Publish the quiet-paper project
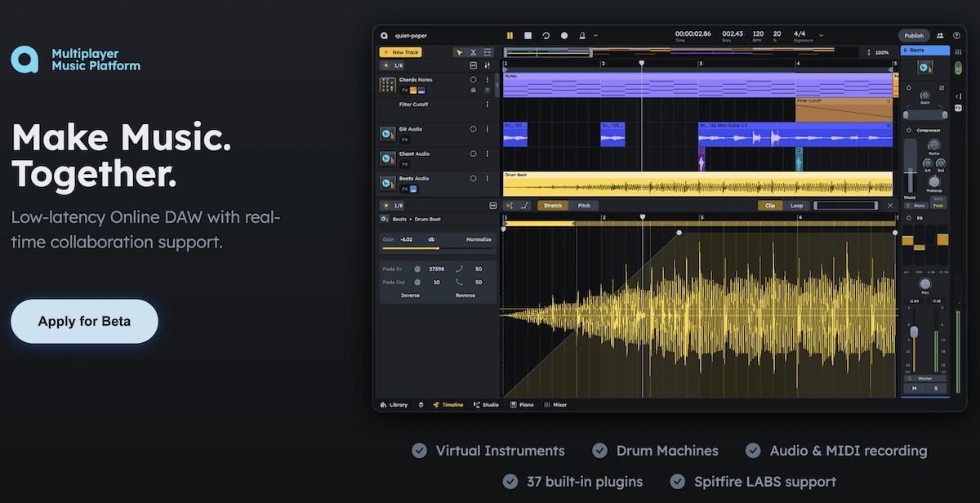980x503 pixels. [914, 35]
